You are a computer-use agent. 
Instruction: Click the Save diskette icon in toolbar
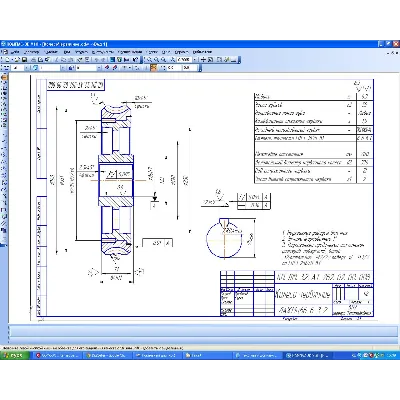click(24, 60)
